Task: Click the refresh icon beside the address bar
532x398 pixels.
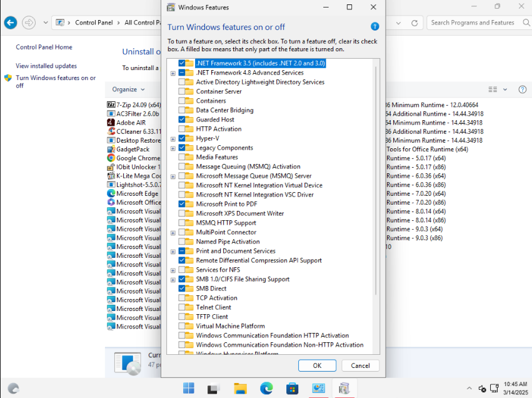Action: click(414, 23)
